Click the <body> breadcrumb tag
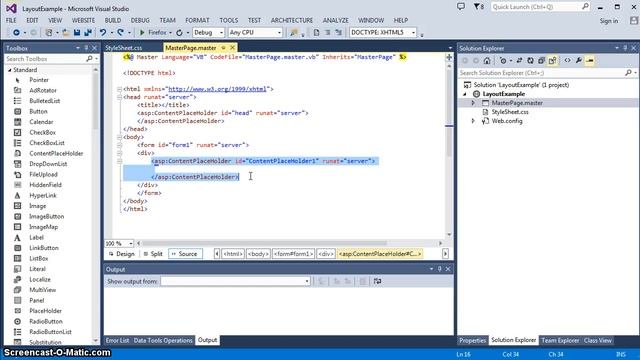The width and height of the screenshot is (640, 360). 258,254
